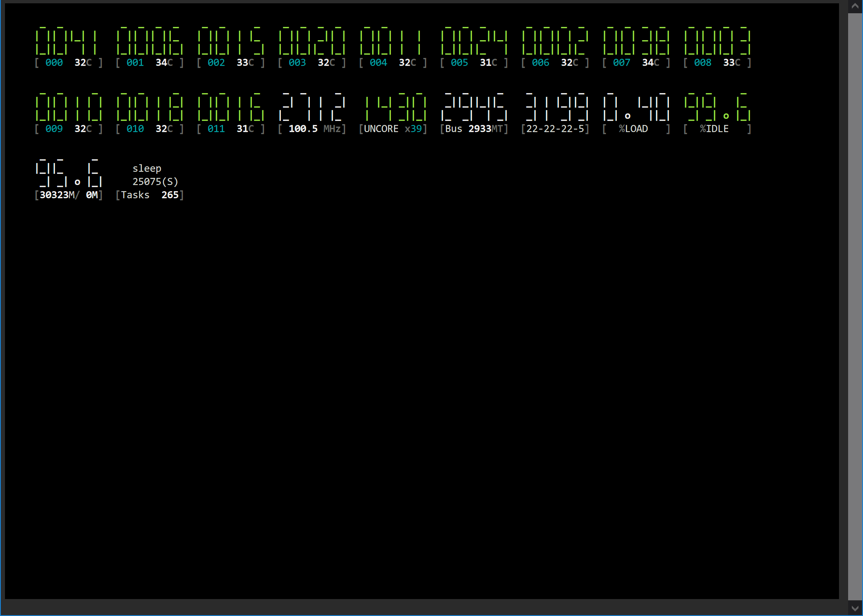This screenshot has width=863, height=616.
Task: Click the 33C temperature of core 008
Action: pyautogui.click(x=732, y=62)
